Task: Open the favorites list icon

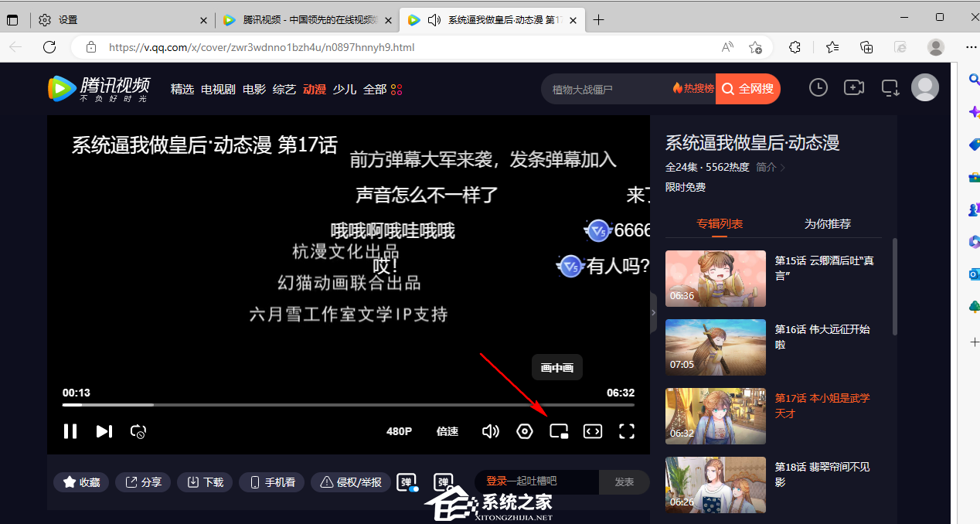Action: pos(832,47)
